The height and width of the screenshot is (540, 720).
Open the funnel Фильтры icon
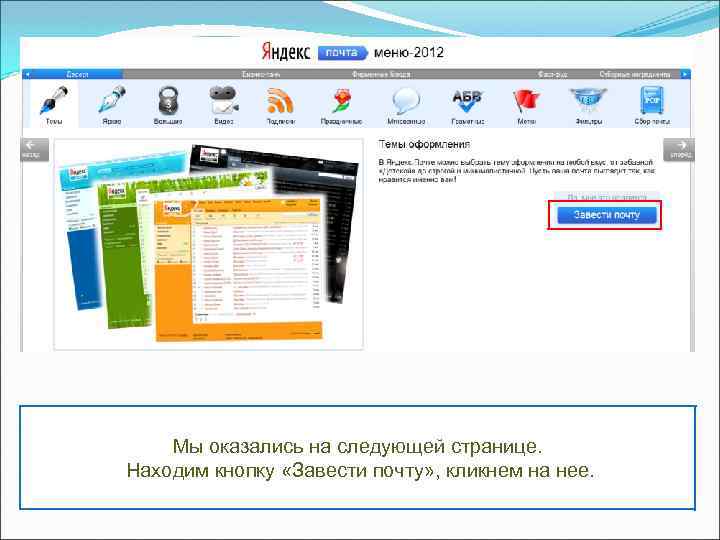click(588, 101)
